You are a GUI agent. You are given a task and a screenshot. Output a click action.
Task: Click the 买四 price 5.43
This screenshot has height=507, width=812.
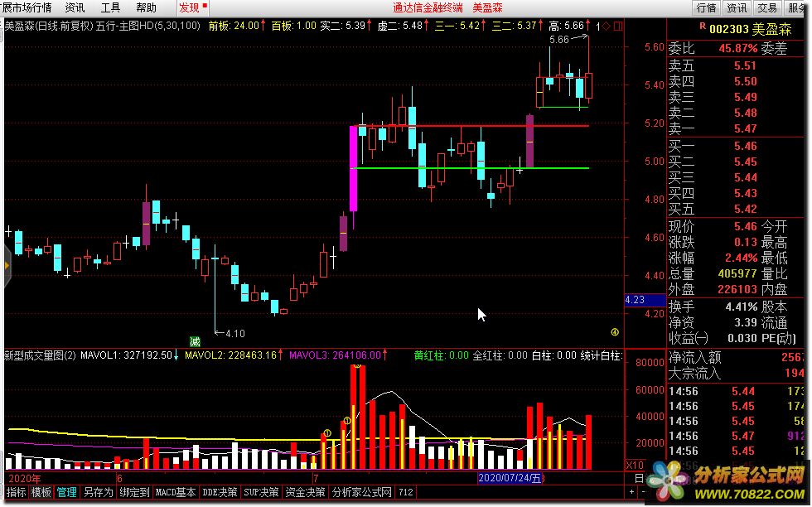[745, 193]
